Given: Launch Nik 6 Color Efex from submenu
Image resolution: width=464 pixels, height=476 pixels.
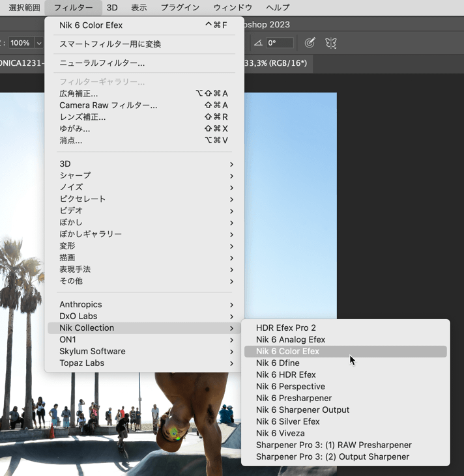Looking at the screenshot, I should (345, 352).
